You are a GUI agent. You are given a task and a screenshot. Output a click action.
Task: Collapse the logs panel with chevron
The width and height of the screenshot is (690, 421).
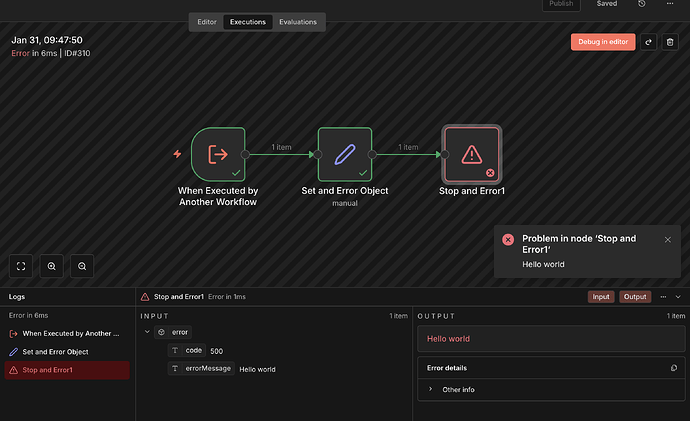pos(678,297)
